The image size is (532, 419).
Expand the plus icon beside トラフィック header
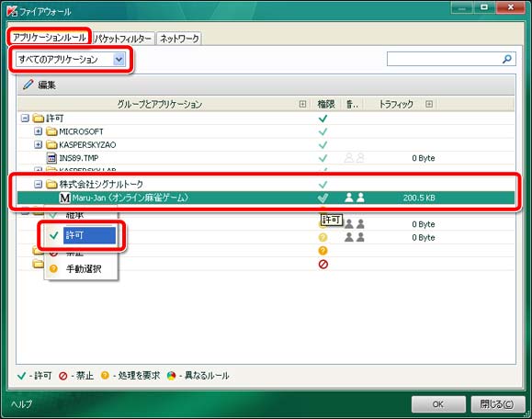[429, 104]
